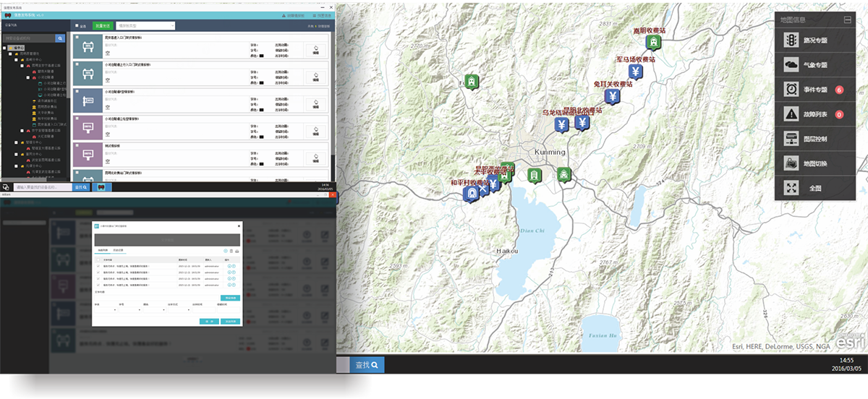868x399 pixels.
Task: Check the first message board row checkbox
Action: [x=77, y=35]
